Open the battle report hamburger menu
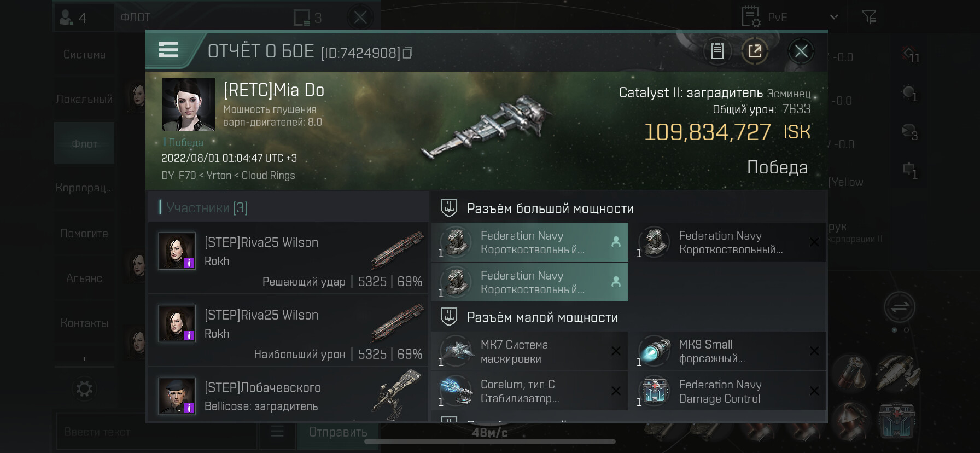This screenshot has height=453, width=980. pyautogui.click(x=168, y=50)
